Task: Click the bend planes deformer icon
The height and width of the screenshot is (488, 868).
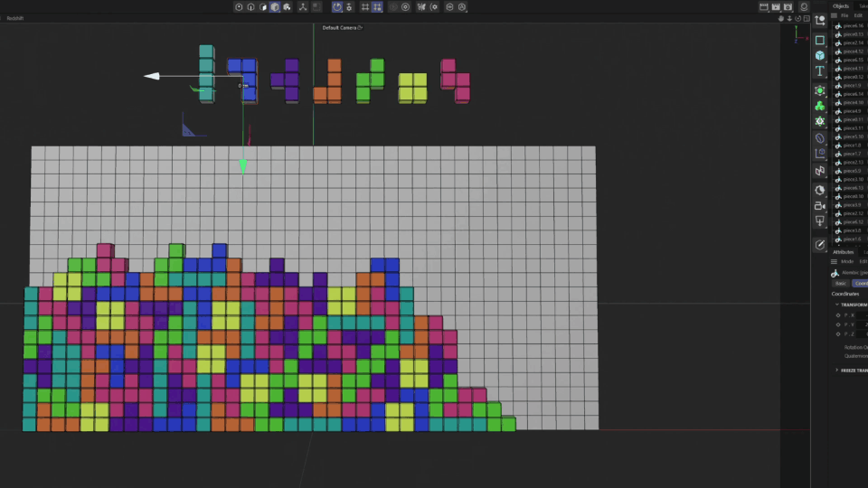Action: pos(820,171)
